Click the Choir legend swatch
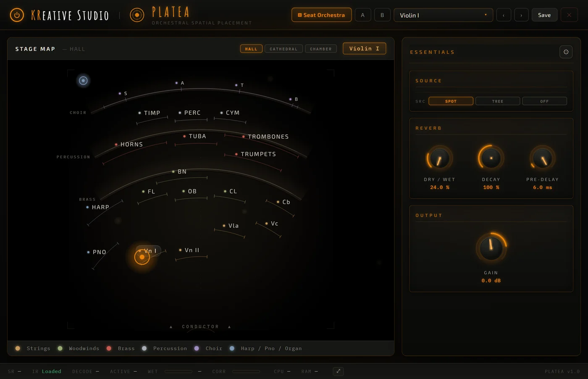The image size is (588, 379). 197,348
